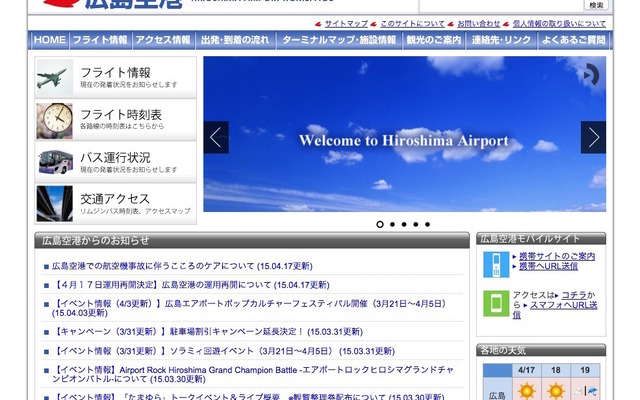Image resolution: width=640 pixels, height=400 pixels.
Task: Open the 個人情報の取り扱いについて link
Action: (x=559, y=24)
